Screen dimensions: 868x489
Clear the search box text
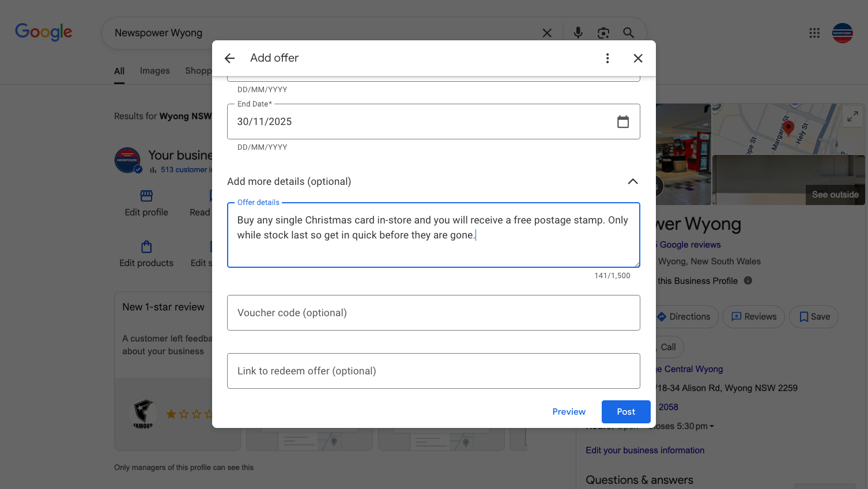click(547, 33)
